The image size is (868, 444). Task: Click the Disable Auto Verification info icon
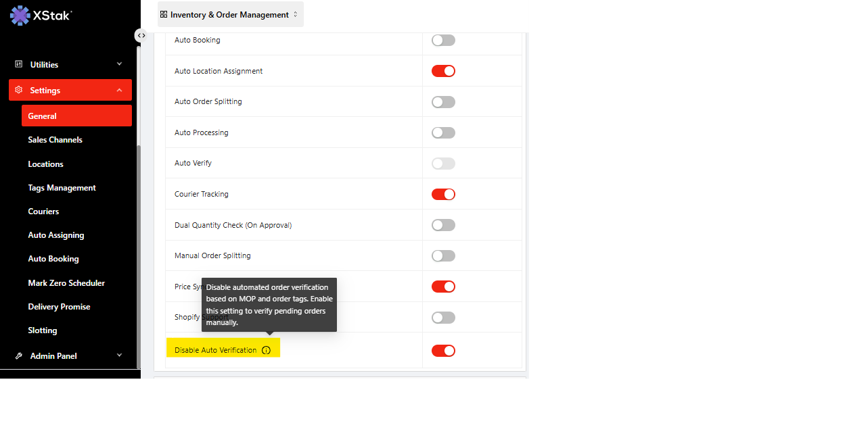click(x=266, y=350)
